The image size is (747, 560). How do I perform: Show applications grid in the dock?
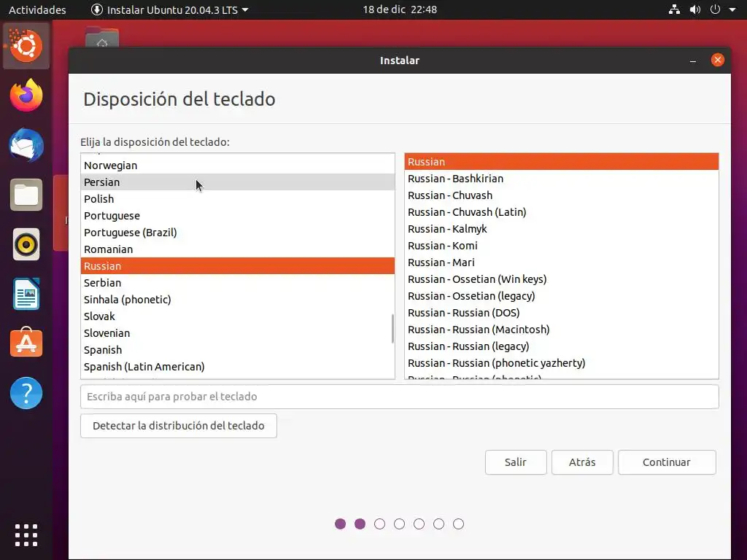coord(26,535)
